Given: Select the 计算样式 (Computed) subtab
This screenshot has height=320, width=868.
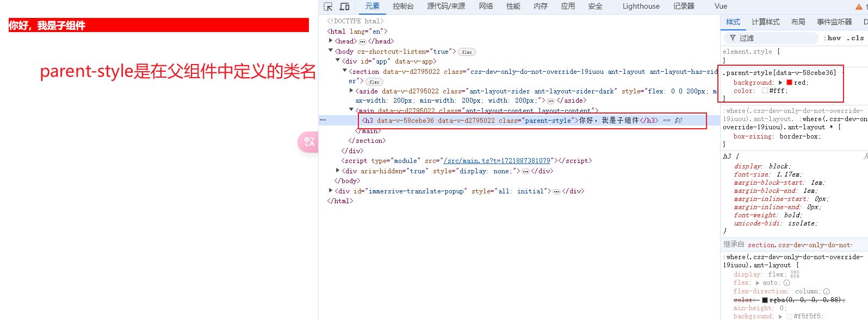Looking at the screenshot, I should click(x=765, y=22).
